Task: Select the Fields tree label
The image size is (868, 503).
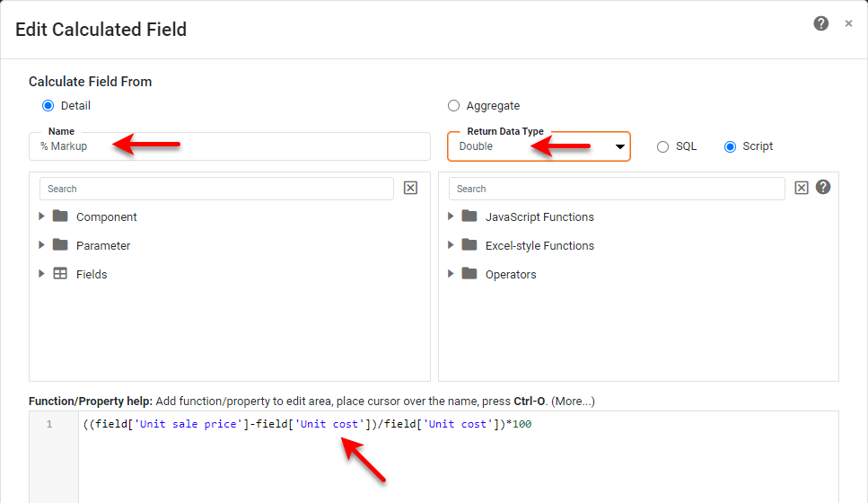Action: [x=92, y=275]
